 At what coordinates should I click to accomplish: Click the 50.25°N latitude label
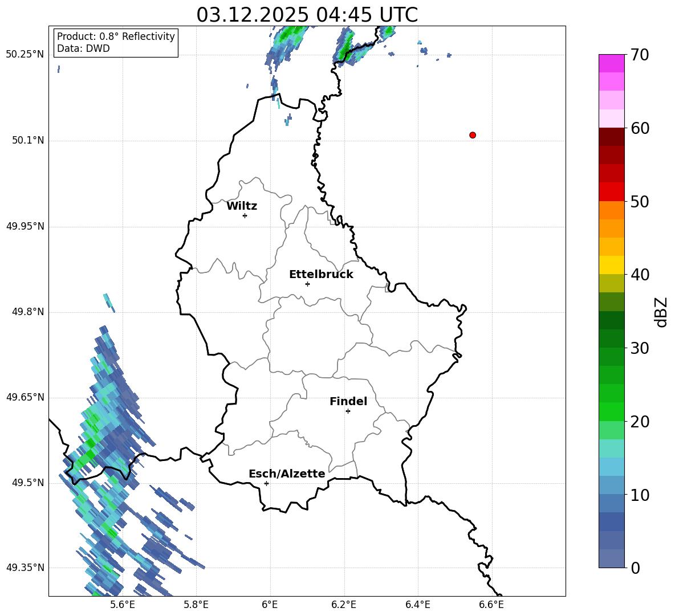pyautogui.click(x=25, y=55)
